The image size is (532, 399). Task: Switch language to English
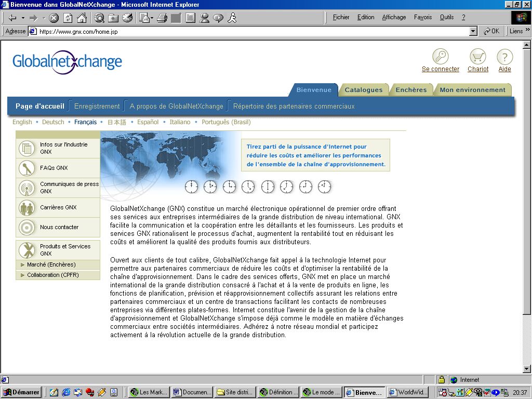pos(22,122)
